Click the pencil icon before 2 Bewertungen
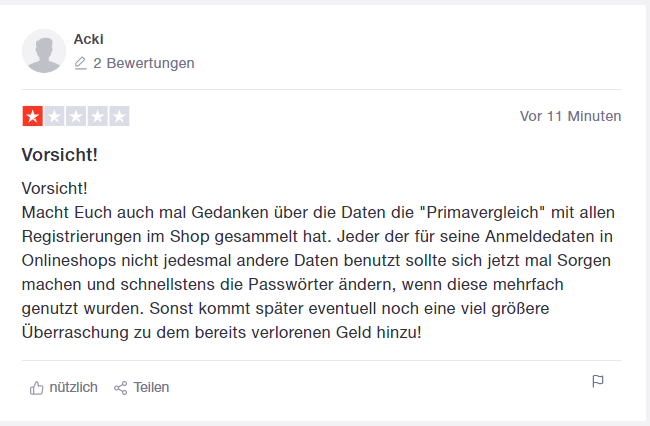The image size is (650, 426). 80,63
